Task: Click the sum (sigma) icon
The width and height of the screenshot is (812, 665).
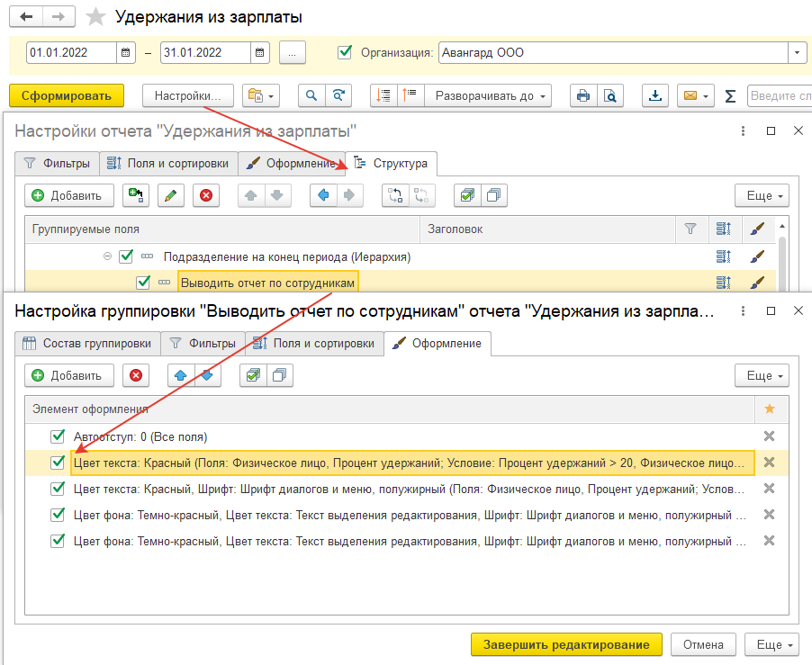Action: (730, 96)
